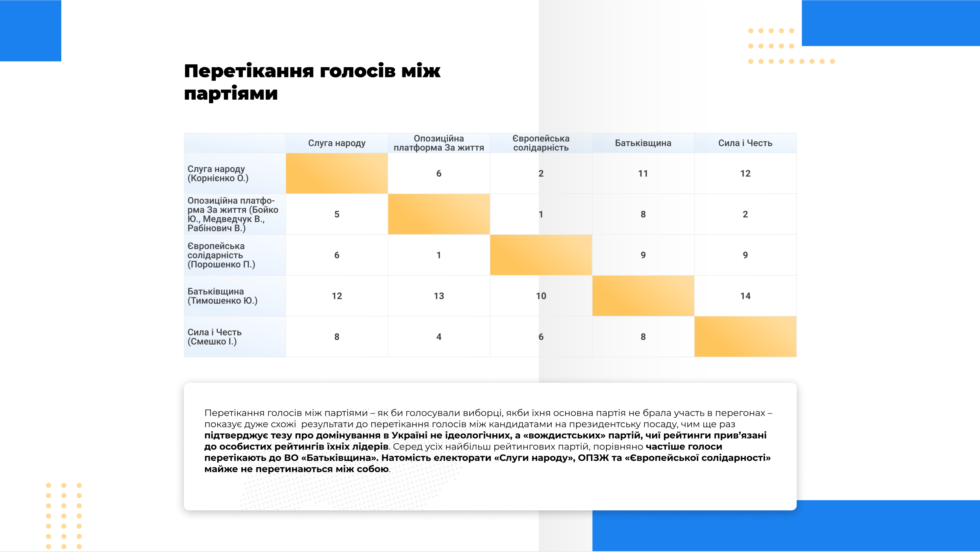Click the blue square in the top-left corner
Image resolution: width=980 pixels, height=552 pixels.
30,30
